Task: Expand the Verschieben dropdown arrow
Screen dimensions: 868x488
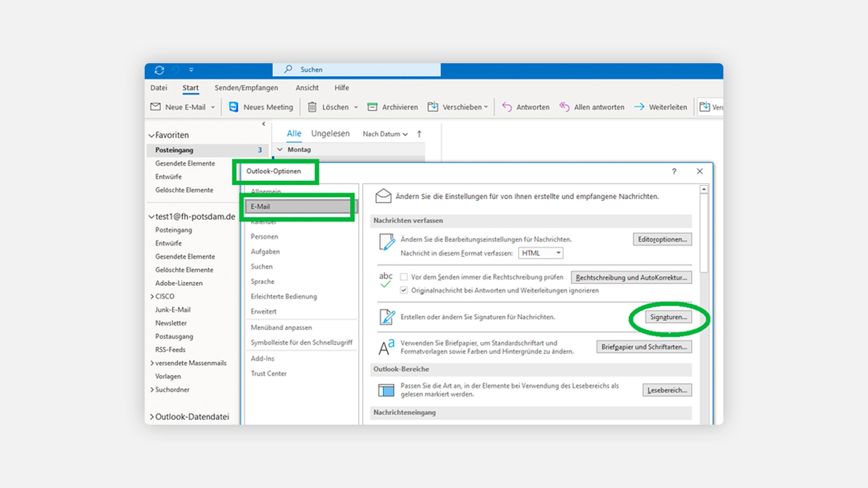Action: pyautogui.click(x=486, y=107)
